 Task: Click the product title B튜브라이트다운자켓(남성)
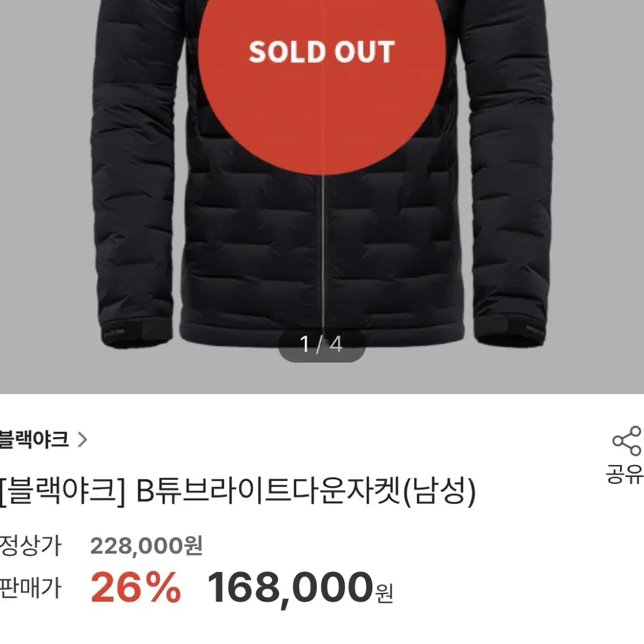tap(305, 491)
